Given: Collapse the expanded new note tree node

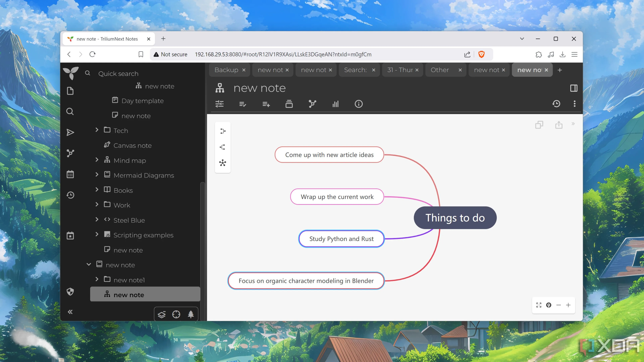Looking at the screenshot, I should [89, 264].
